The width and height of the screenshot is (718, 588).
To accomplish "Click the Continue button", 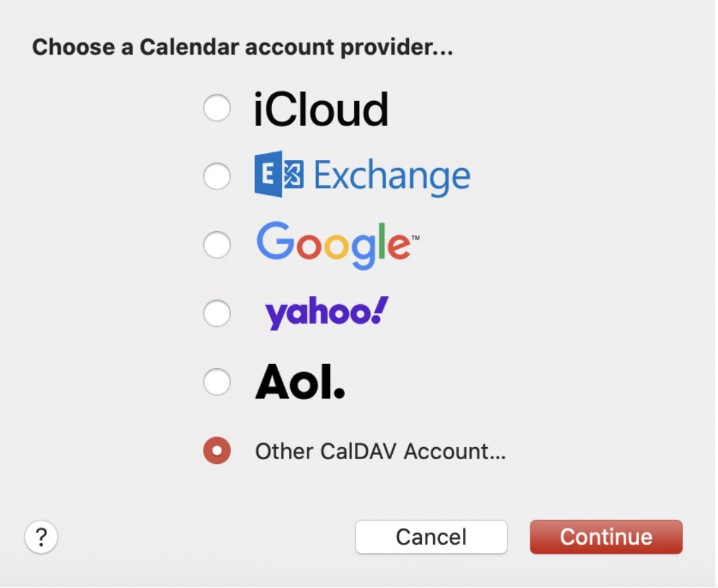I will 605,537.
